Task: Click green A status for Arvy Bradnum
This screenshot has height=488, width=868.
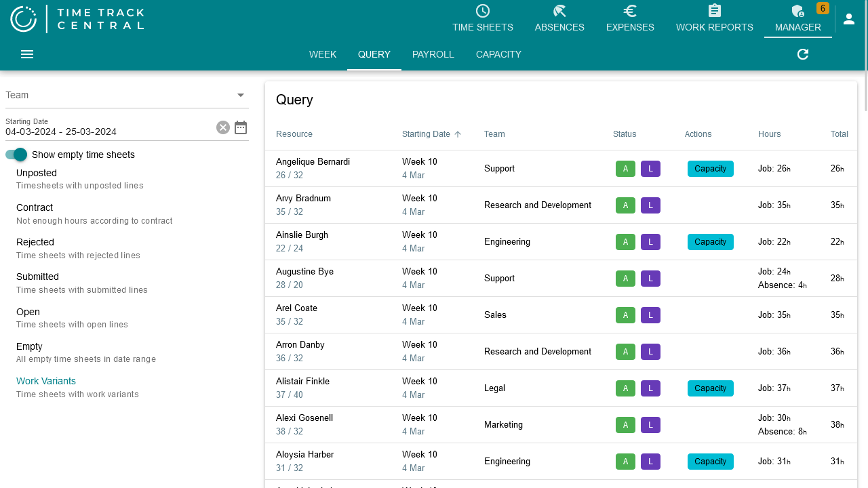Action: [625, 205]
